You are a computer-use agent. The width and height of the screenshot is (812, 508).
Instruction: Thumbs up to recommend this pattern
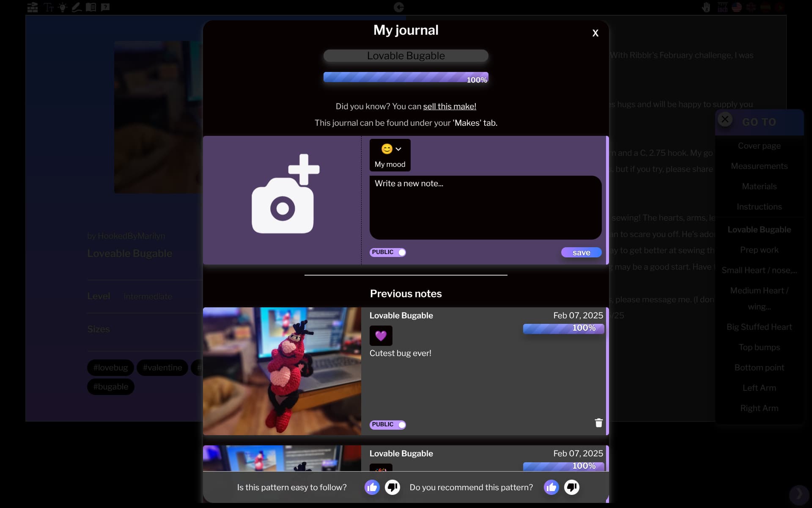551,487
